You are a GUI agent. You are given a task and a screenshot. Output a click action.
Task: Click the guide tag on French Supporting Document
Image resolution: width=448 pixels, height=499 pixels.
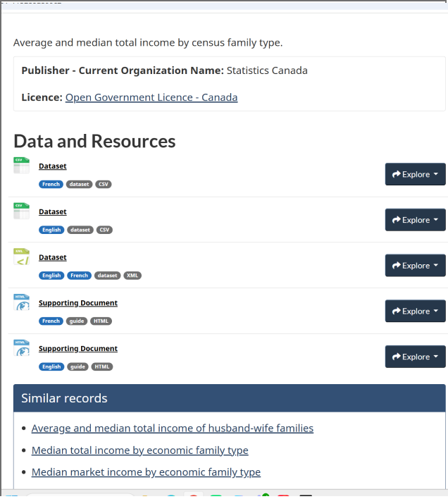[77, 321]
